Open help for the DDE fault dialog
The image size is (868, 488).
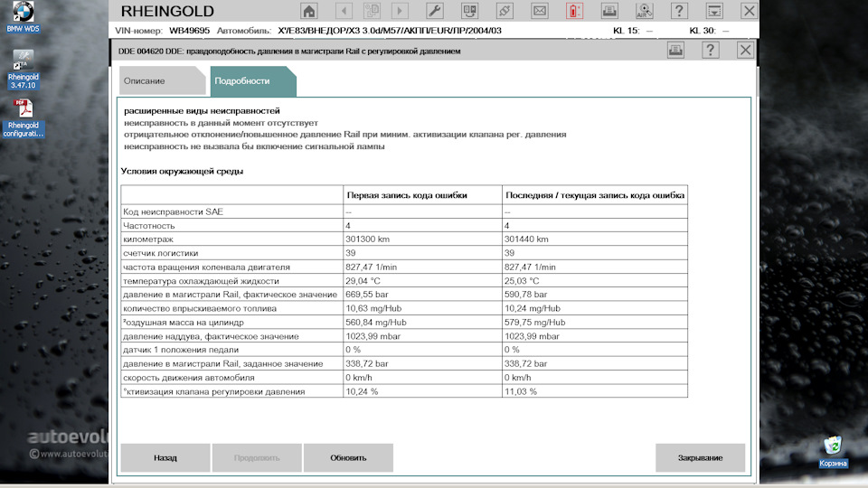(711, 51)
